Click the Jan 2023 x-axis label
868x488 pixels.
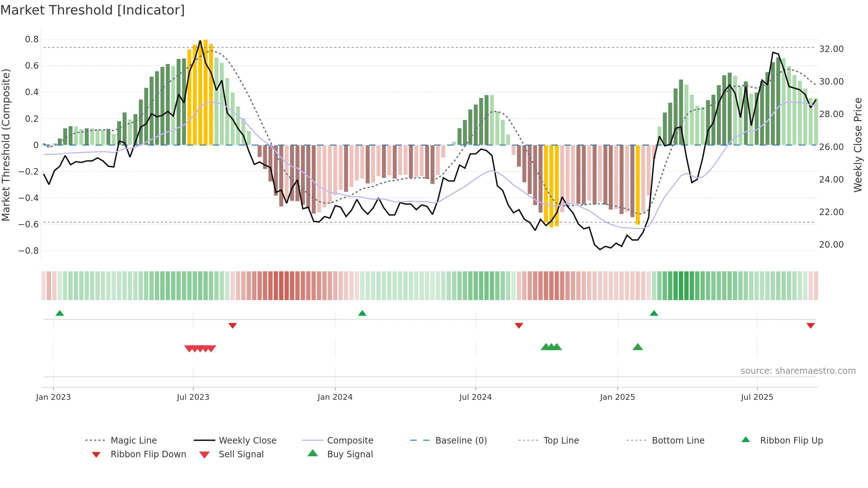click(x=54, y=397)
